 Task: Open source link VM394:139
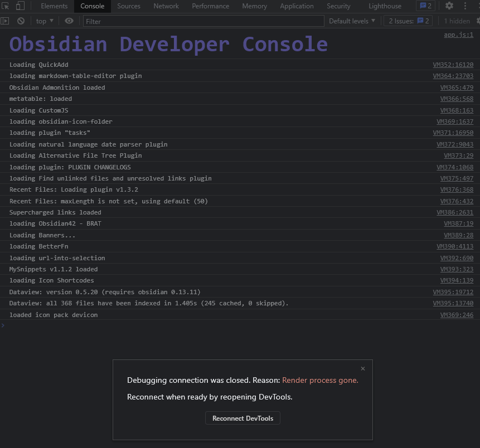(457, 280)
